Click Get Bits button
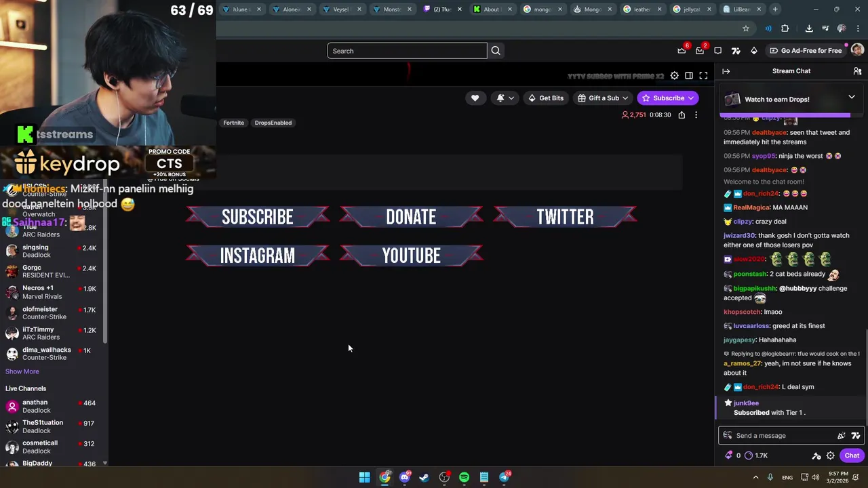868x488 pixels. tap(547, 98)
